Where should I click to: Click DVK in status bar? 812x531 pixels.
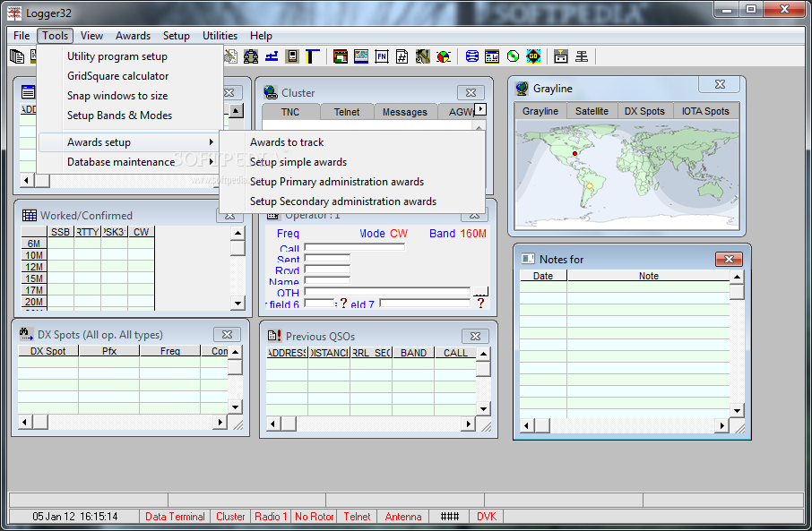click(x=487, y=516)
